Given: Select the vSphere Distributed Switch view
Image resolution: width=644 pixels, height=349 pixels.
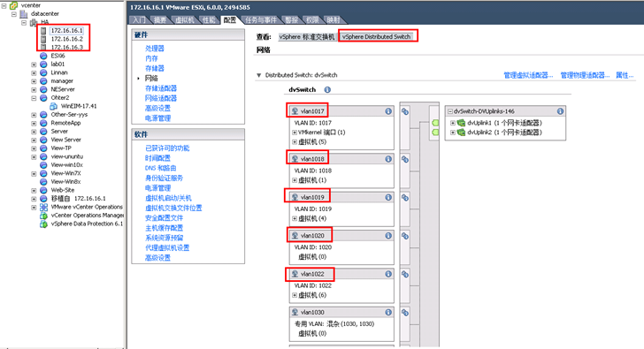Looking at the screenshot, I should pos(376,37).
